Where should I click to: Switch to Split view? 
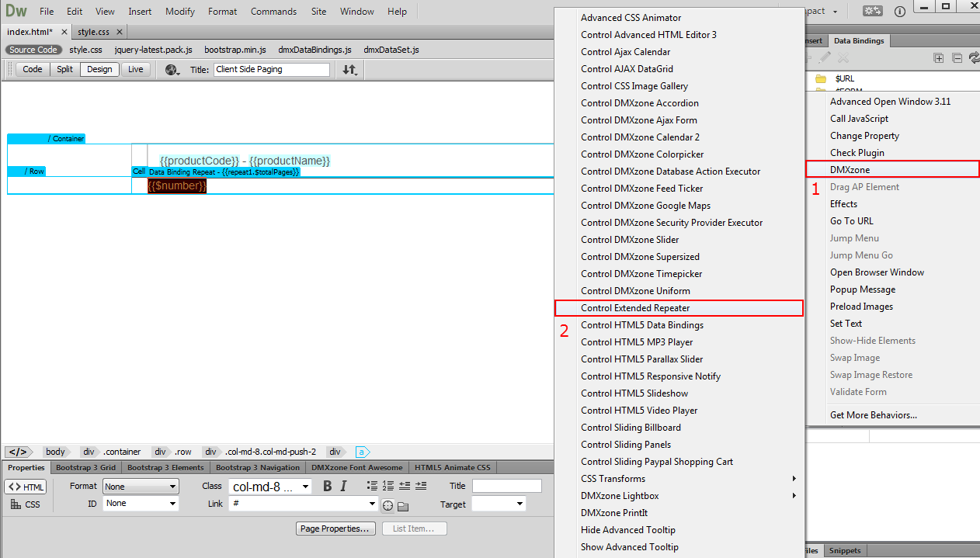coord(65,69)
